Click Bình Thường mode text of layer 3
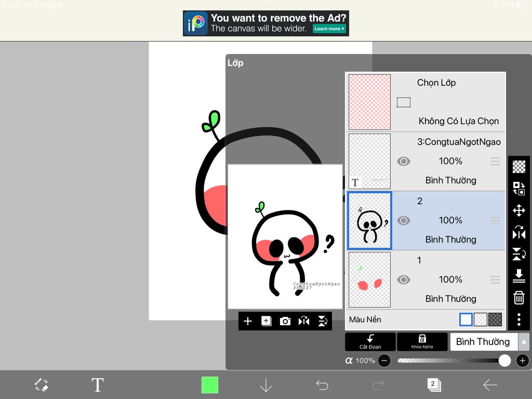Image resolution: width=532 pixels, height=399 pixels. (x=450, y=180)
